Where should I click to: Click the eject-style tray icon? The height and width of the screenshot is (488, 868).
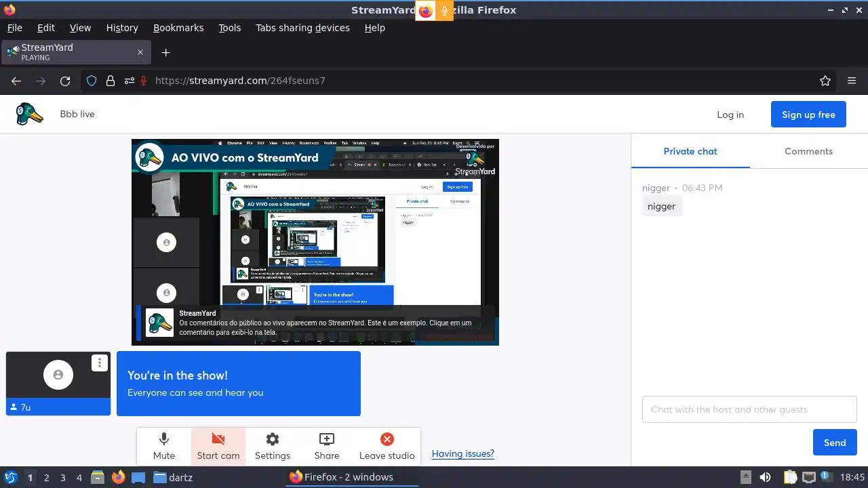[x=745, y=477]
